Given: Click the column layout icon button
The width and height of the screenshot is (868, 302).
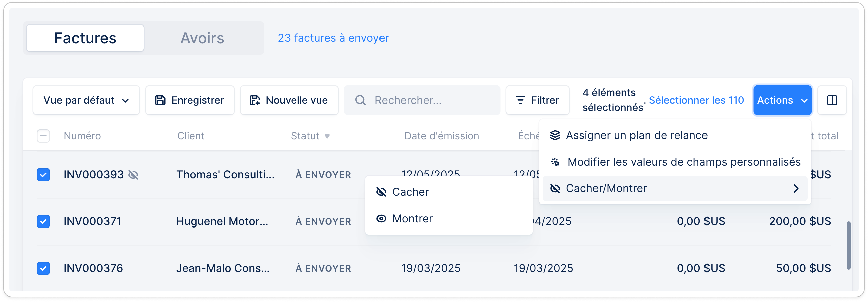Looking at the screenshot, I should 832,100.
